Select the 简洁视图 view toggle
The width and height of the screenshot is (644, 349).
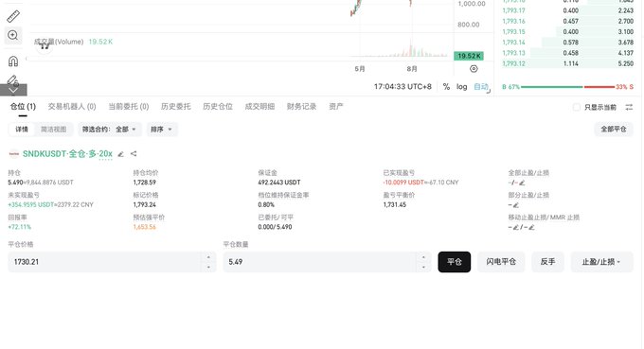[53, 130]
